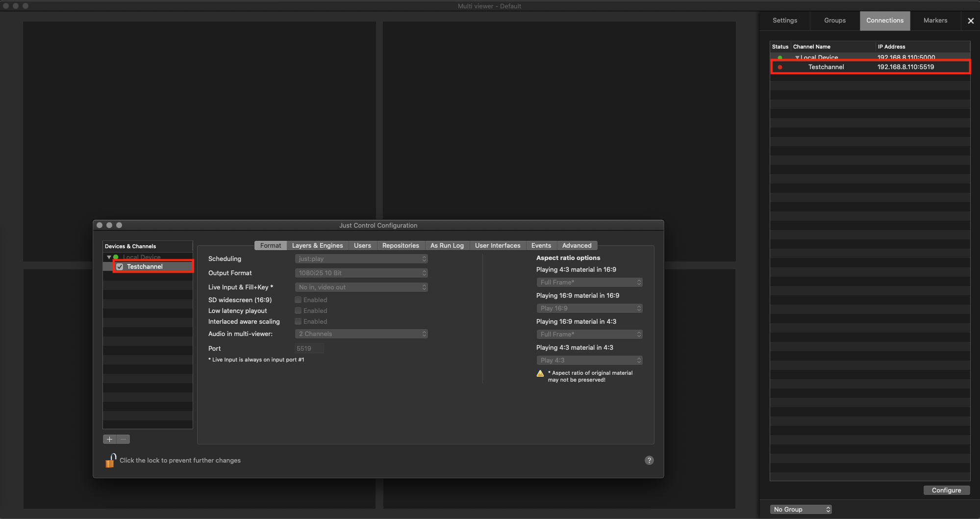The width and height of the screenshot is (980, 519).
Task: Open the Advanced tab
Action: 577,246
